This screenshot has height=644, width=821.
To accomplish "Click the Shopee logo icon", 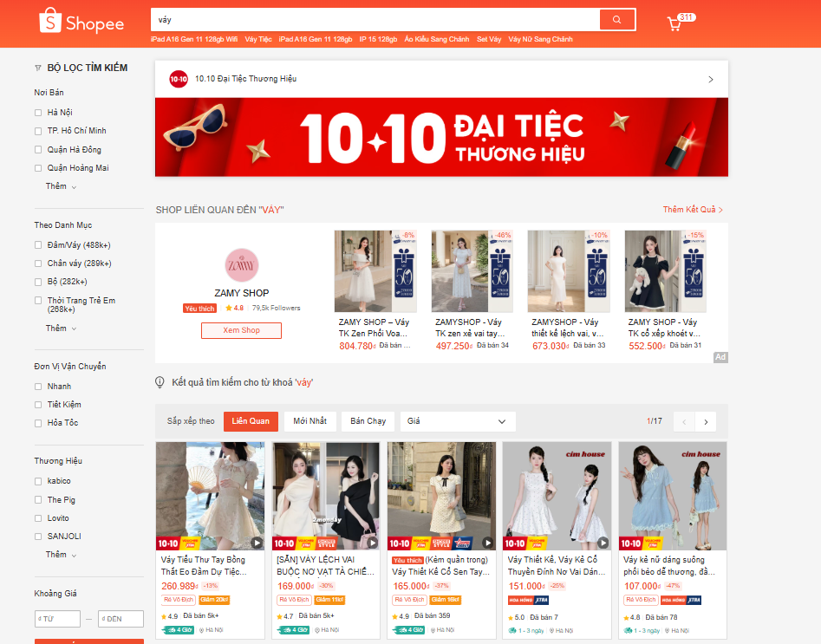I will click(x=51, y=23).
